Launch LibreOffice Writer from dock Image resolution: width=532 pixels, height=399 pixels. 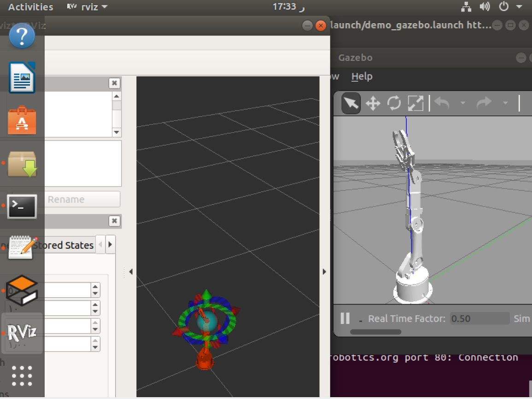(x=22, y=77)
